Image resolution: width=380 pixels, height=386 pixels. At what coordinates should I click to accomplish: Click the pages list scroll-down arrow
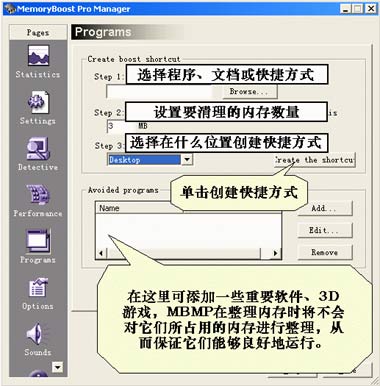pyautogui.click(x=58, y=367)
